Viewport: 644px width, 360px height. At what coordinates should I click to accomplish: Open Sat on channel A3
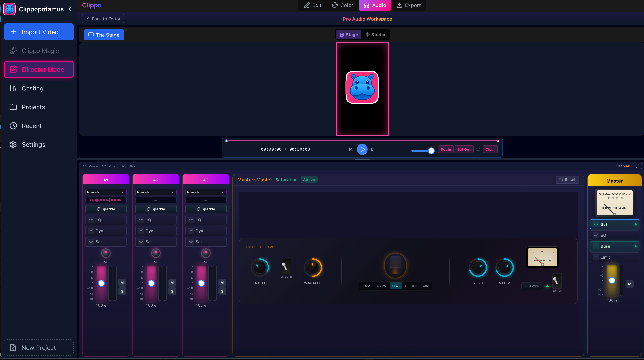point(206,242)
